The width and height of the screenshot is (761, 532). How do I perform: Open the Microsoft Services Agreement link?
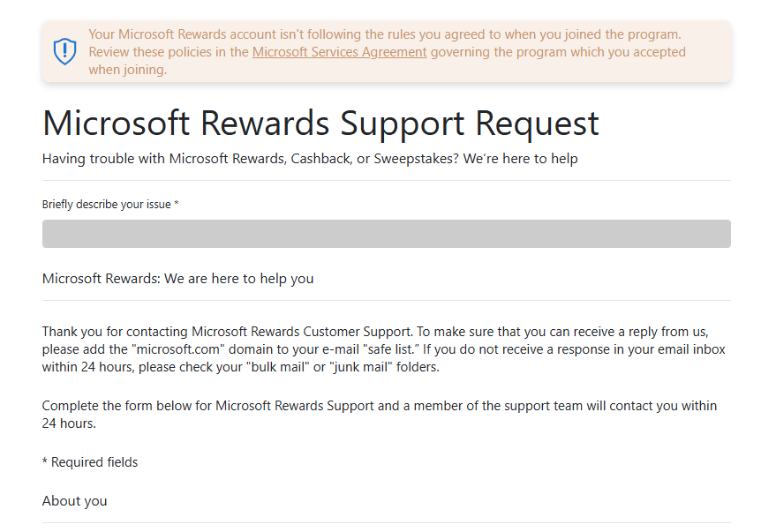339,52
